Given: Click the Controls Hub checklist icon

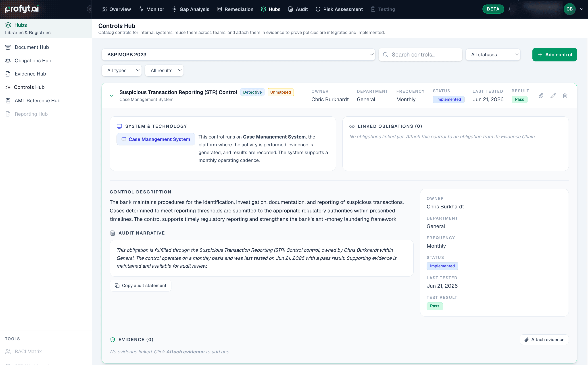Looking at the screenshot, I should pos(8,87).
